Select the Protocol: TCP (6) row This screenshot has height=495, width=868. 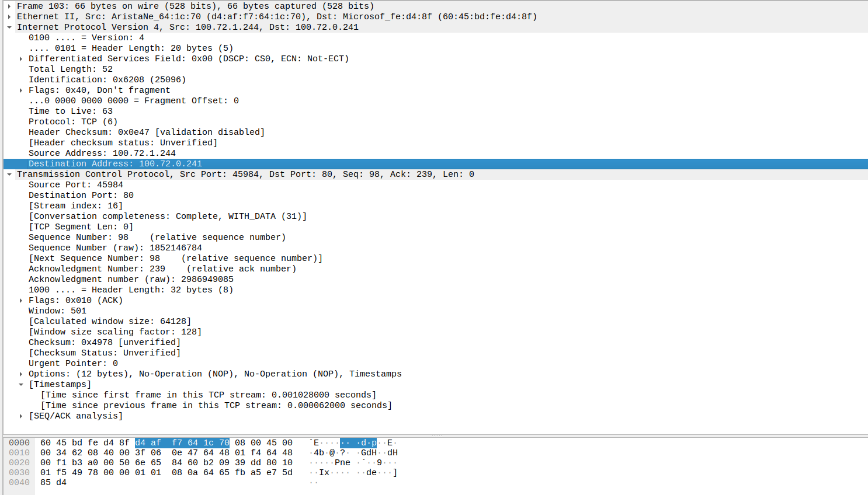436,121
